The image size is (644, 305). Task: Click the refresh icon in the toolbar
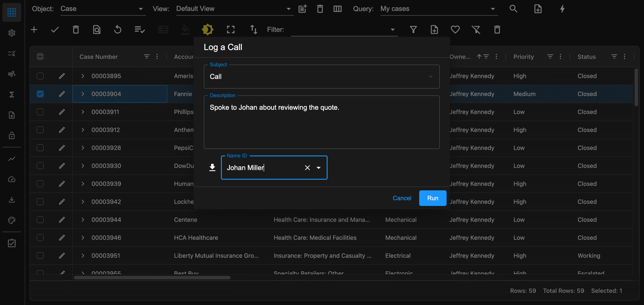click(x=118, y=30)
